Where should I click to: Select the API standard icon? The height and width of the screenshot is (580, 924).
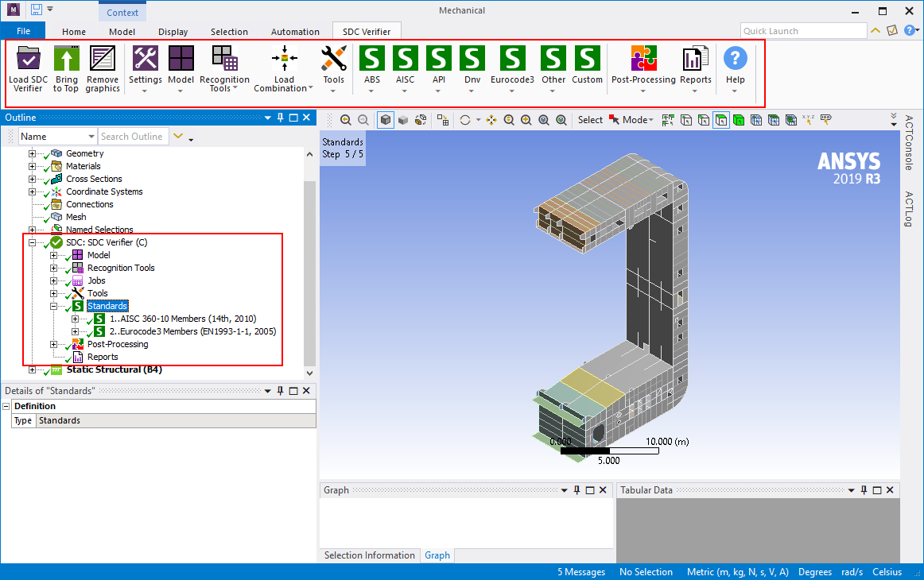coord(439,58)
